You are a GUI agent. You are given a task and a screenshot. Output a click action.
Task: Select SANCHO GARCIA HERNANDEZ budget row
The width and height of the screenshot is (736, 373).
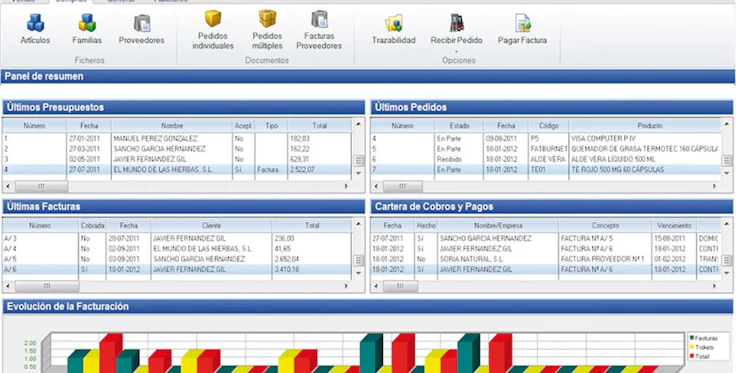coord(177,149)
